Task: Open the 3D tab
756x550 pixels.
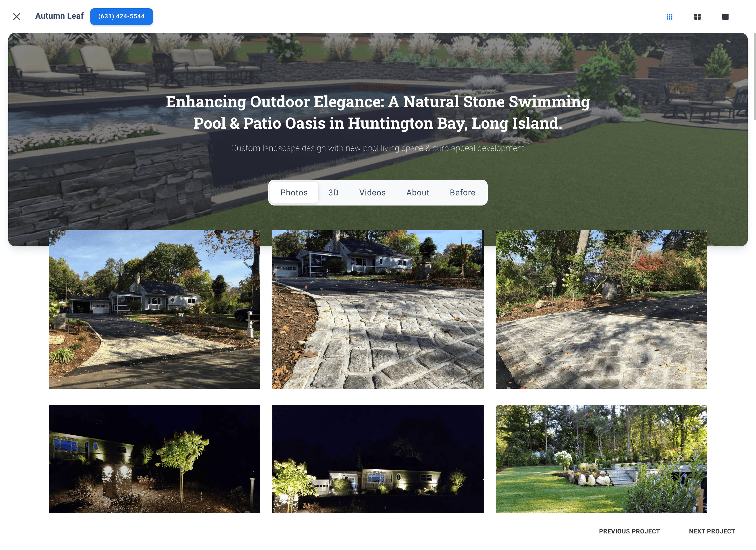Action: [333, 193]
